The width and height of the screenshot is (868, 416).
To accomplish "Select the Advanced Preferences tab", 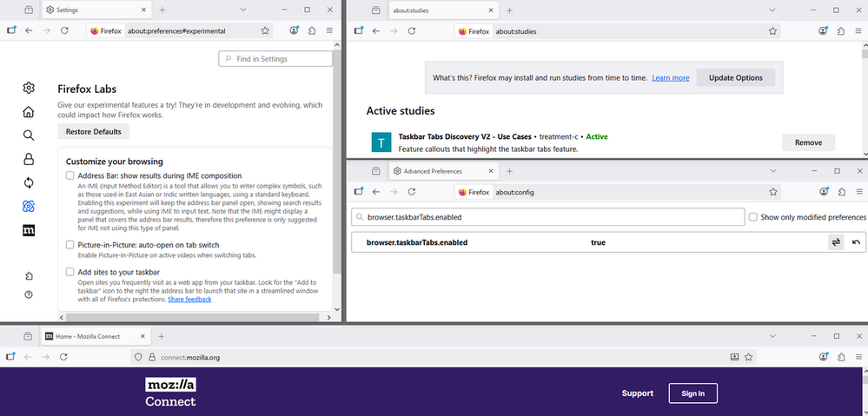I will coord(437,171).
